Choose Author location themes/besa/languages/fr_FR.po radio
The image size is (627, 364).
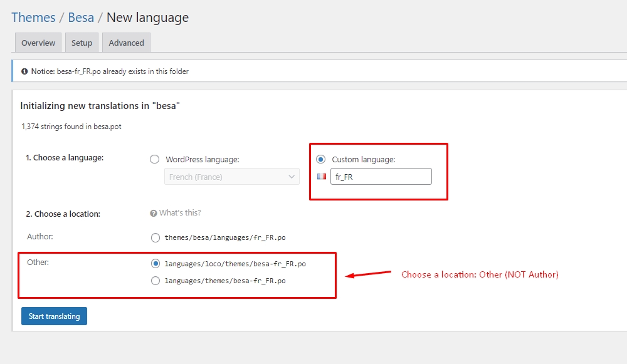pos(155,238)
